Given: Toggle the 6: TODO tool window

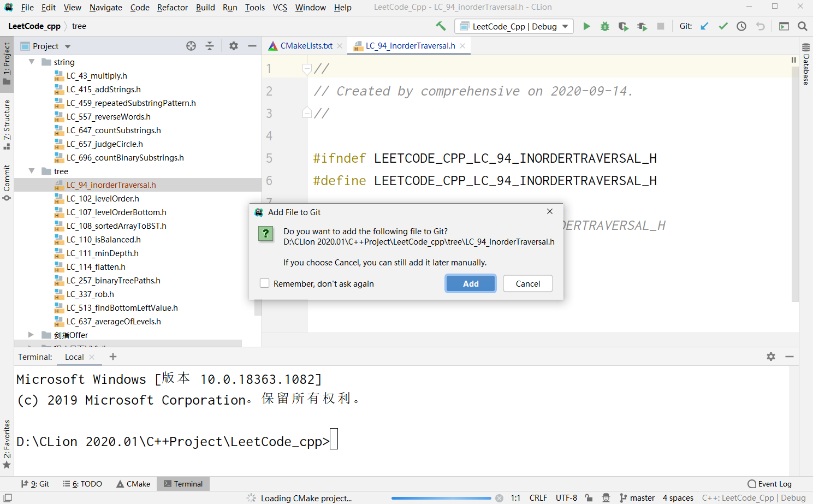Looking at the screenshot, I should click(x=82, y=484).
